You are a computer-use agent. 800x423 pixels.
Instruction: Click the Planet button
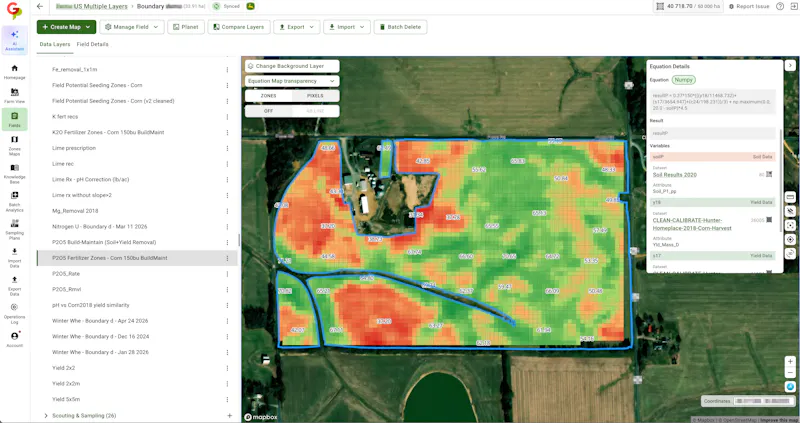186,27
